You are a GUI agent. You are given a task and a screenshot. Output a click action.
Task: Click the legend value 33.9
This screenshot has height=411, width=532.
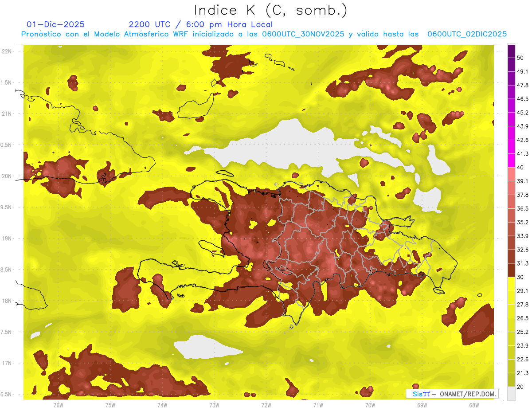click(x=522, y=236)
